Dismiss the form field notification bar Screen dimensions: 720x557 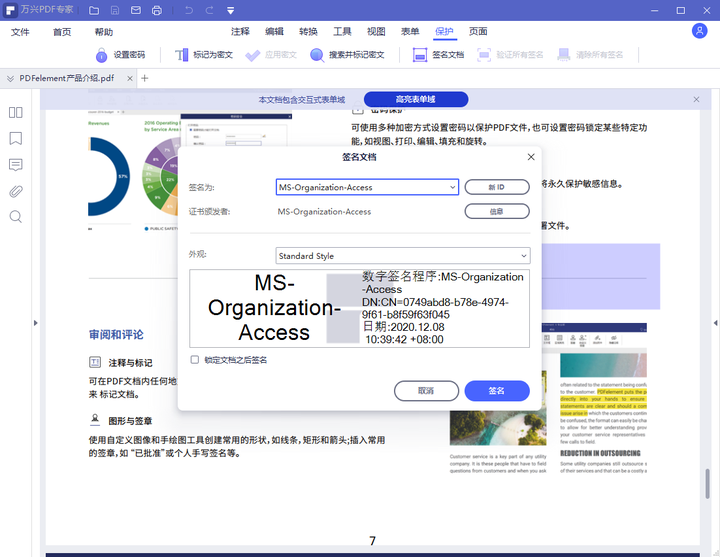696,99
